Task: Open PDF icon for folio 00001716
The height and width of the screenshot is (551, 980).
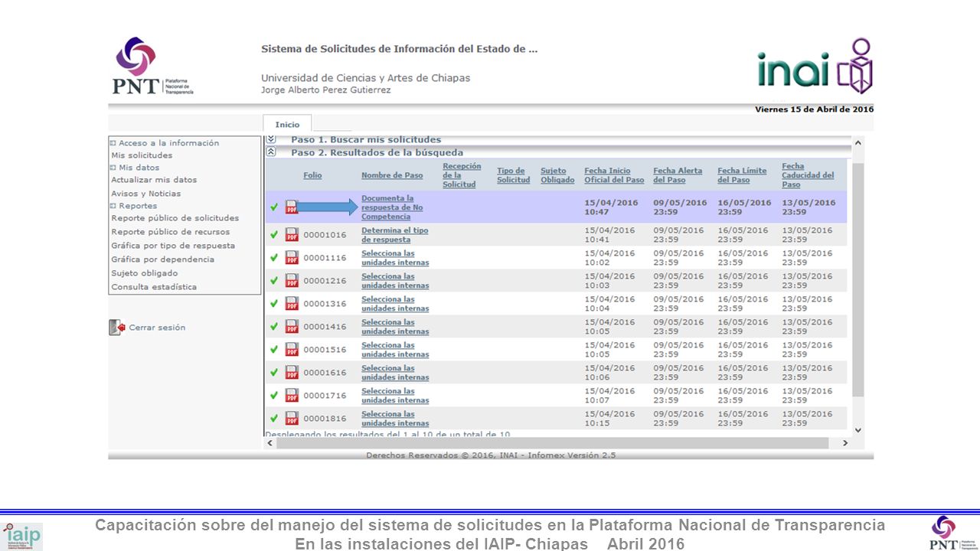Action: 292,395
